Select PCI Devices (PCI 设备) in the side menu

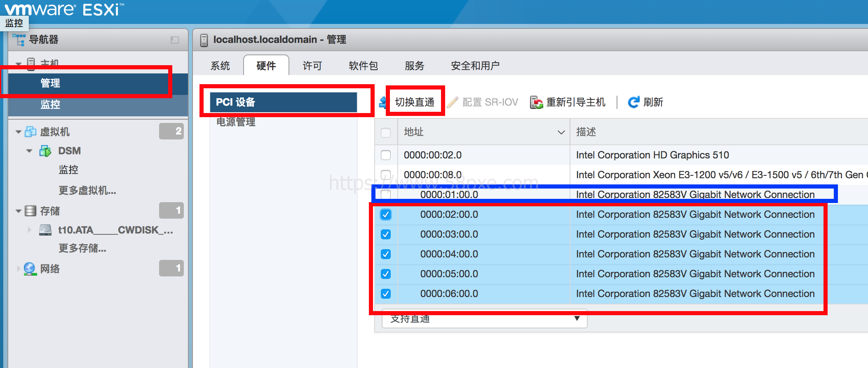coord(284,102)
